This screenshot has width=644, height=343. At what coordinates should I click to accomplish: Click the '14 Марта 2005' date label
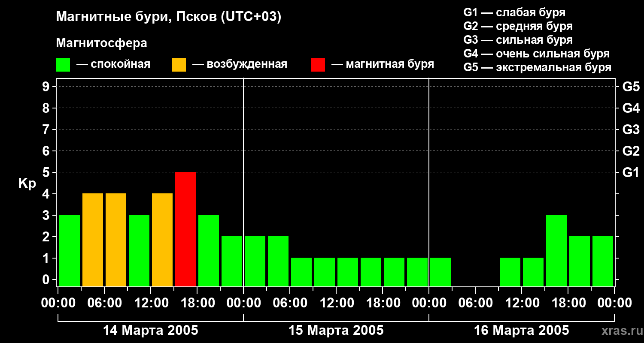click(x=151, y=331)
